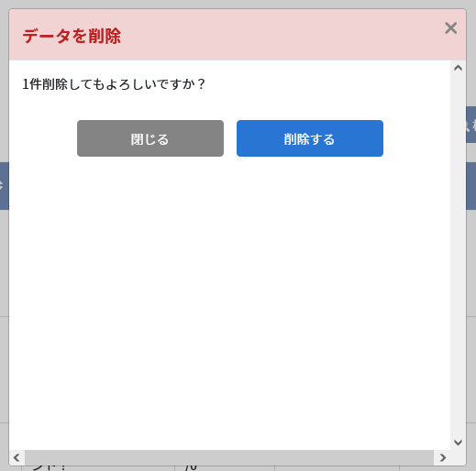Click the corner box where both scrollbars meet
Image resolution: width=476 pixels, height=471 pixels.
click(458, 457)
